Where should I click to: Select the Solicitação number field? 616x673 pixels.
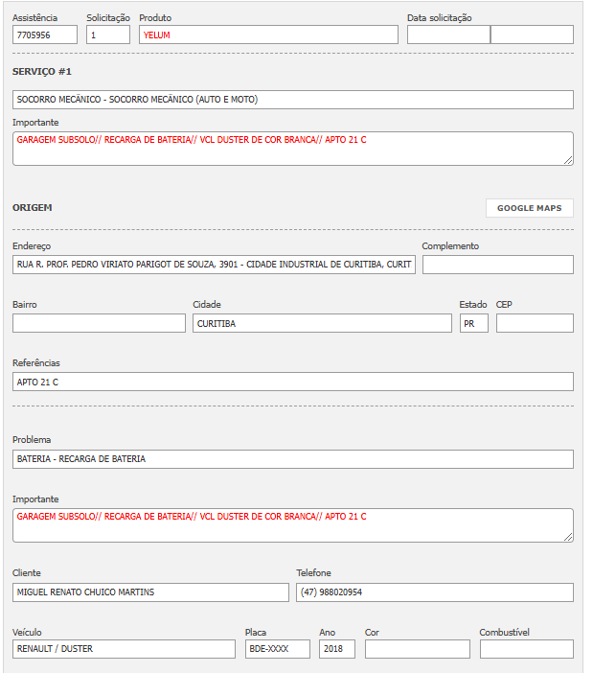coord(107,35)
